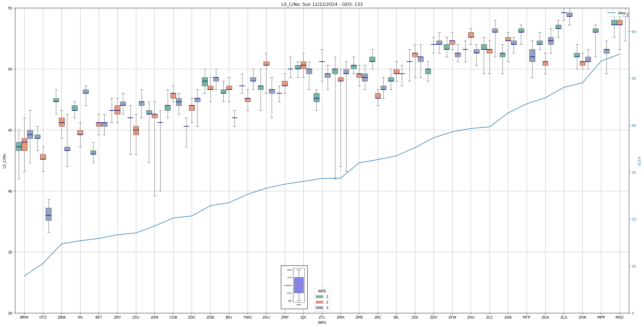644x327 pixels.
Task: Click the 60 right-axis tick label
Action: coord(634,32)
